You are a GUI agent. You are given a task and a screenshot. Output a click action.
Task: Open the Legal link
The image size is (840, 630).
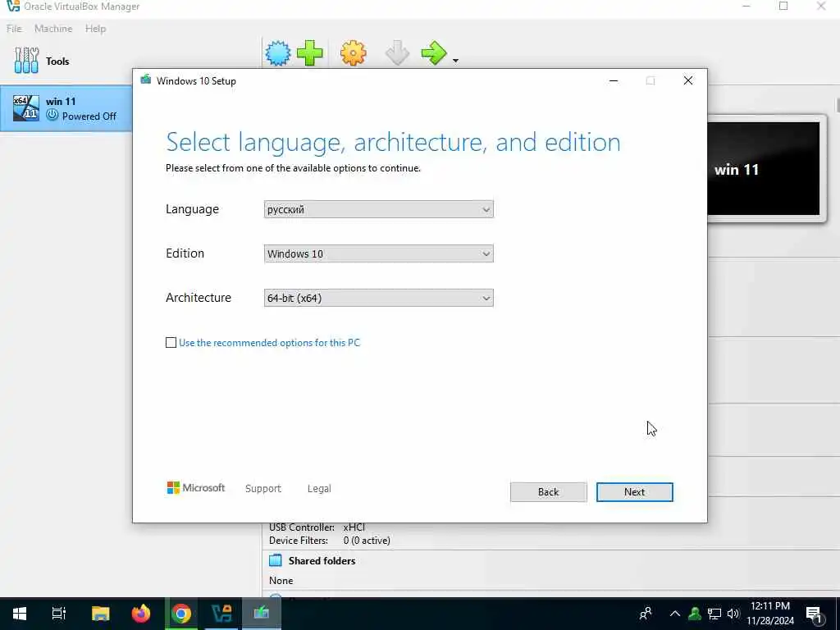point(319,489)
